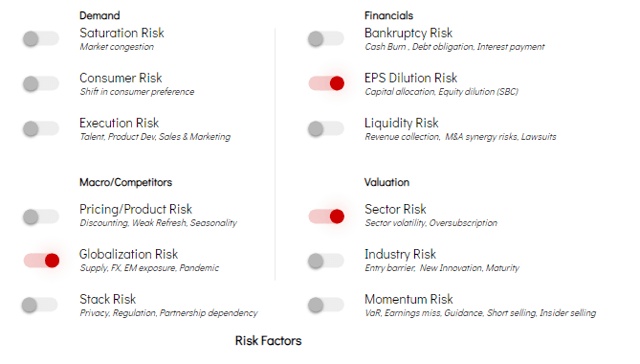Click the Demand section heading
This screenshot has height=364, width=640.
click(100, 16)
